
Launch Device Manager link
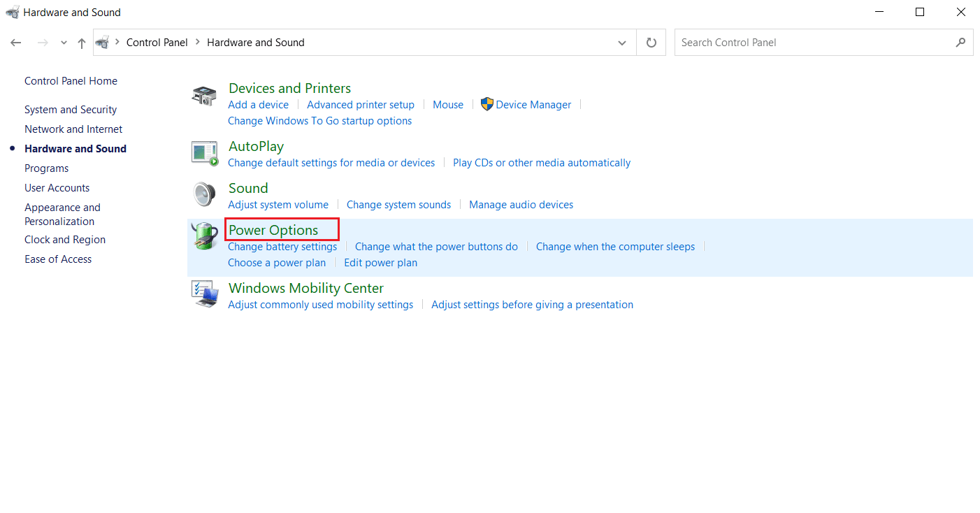click(x=533, y=105)
